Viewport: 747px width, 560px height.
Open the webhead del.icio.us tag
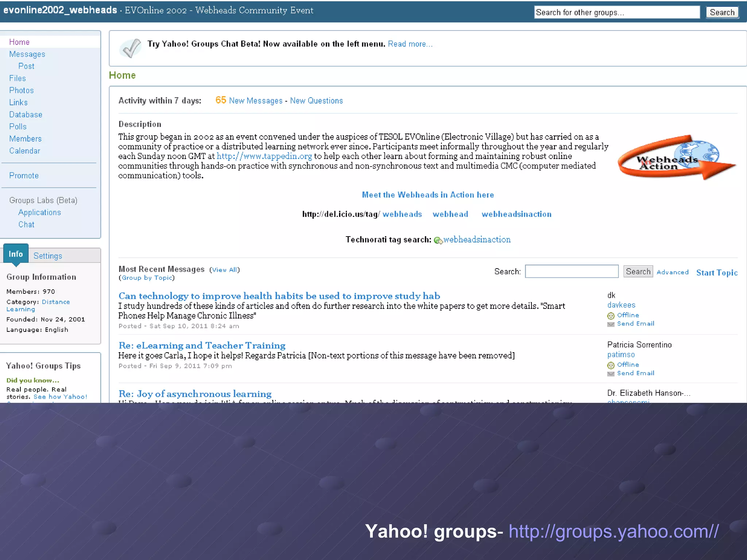tap(450, 214)
